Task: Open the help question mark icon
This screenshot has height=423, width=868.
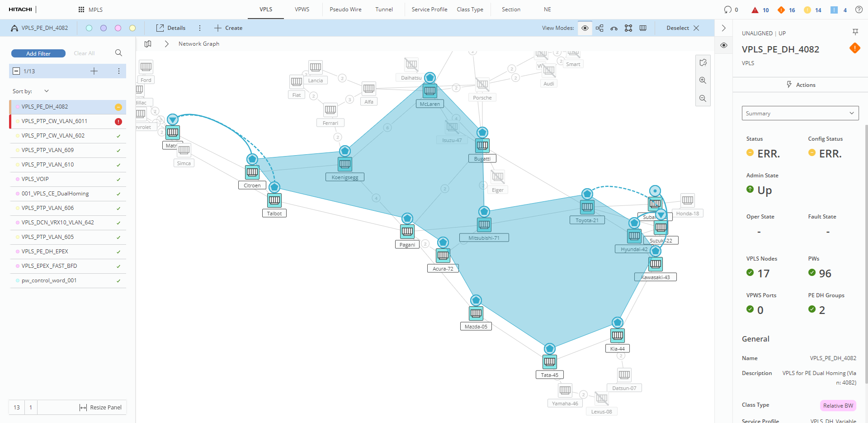Action: [x=859, y=10]
